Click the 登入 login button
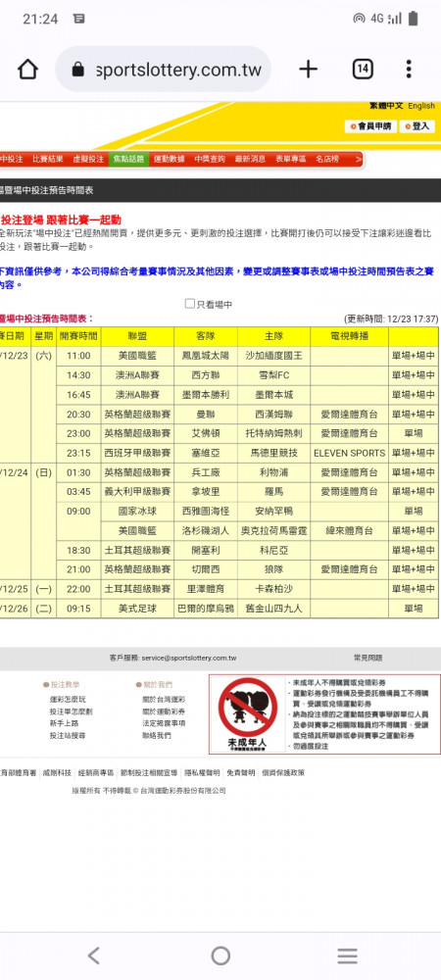This screenshot has width=441, height=980. (416, 126)
